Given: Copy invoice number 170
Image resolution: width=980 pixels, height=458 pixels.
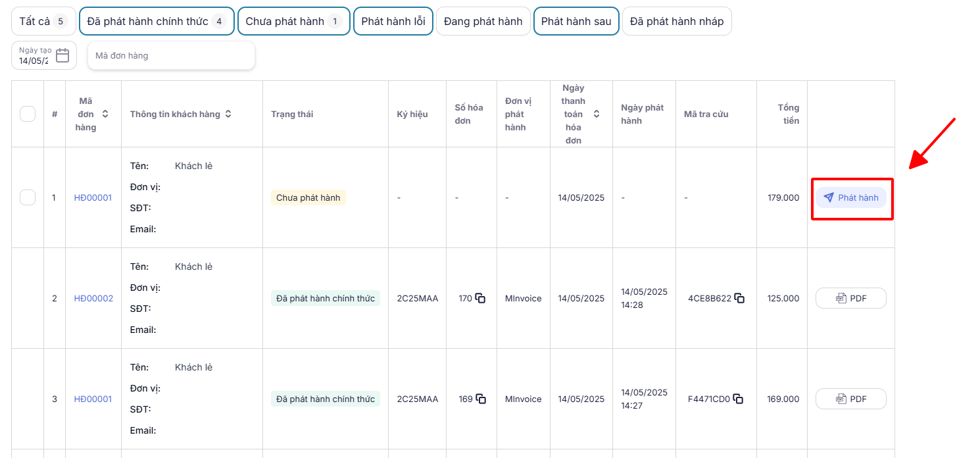Looking at the screenshot, I should [481, 298].
